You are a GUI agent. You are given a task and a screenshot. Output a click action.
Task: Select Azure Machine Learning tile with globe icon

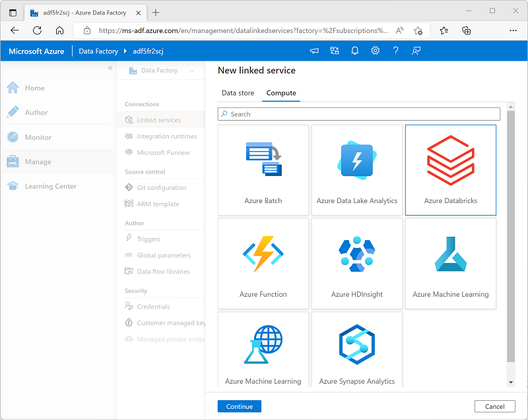(263, 349)
